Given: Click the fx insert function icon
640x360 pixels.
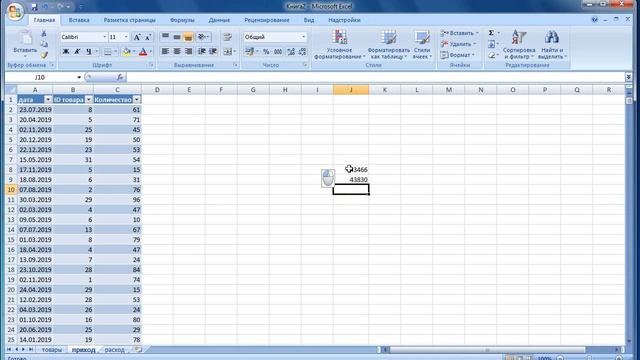Looking at the screenshot, I should 120,77.
